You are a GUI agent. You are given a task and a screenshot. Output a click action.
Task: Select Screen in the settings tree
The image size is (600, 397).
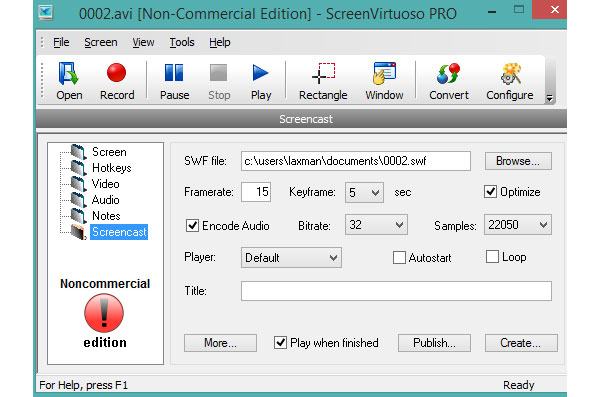pyautogui.click(x=109, y=152)
